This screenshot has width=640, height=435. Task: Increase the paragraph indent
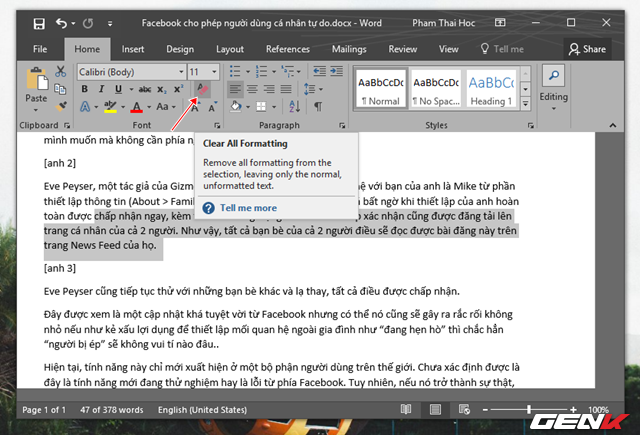coord(337,71)
